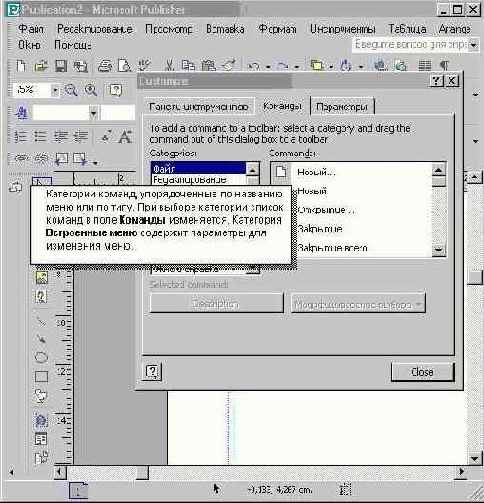This screenshot has width=484, height=503.
Task: Open the Rotate options dropdown arrow
Action: (361, 67)
